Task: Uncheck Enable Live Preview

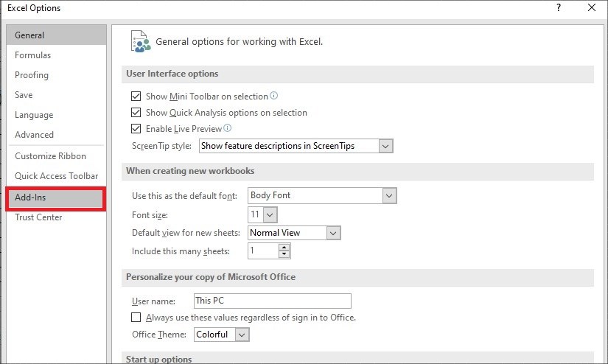Action: (x=136, y=129)
